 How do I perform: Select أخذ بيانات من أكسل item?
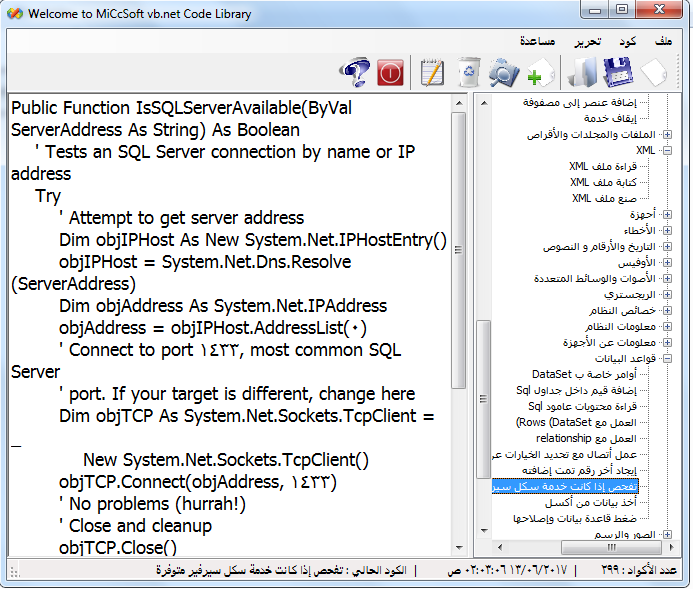point(591,502)
